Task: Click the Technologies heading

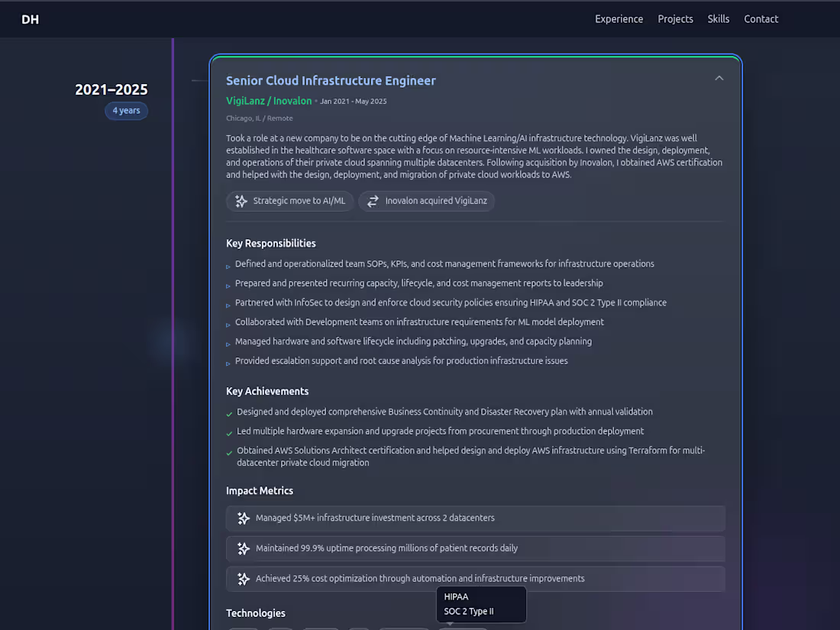Action: [256, 613]
